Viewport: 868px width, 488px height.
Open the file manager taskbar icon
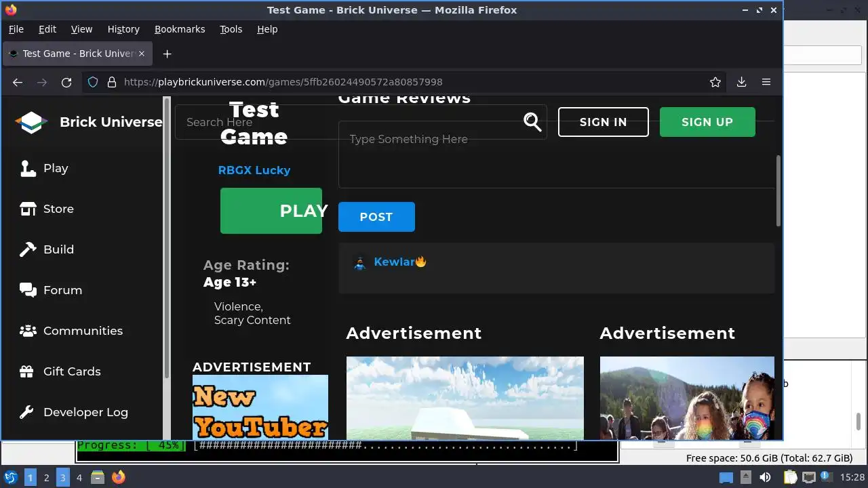click(98, 477)
